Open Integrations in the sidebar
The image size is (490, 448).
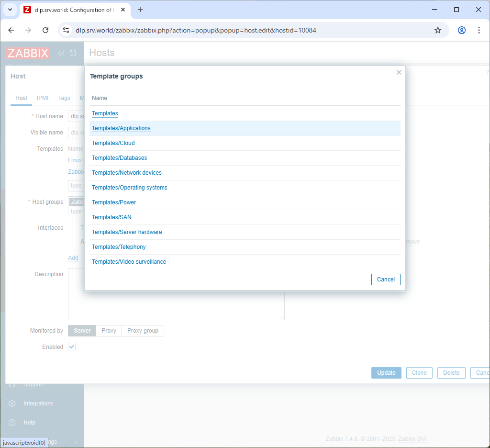pos(38,403)
